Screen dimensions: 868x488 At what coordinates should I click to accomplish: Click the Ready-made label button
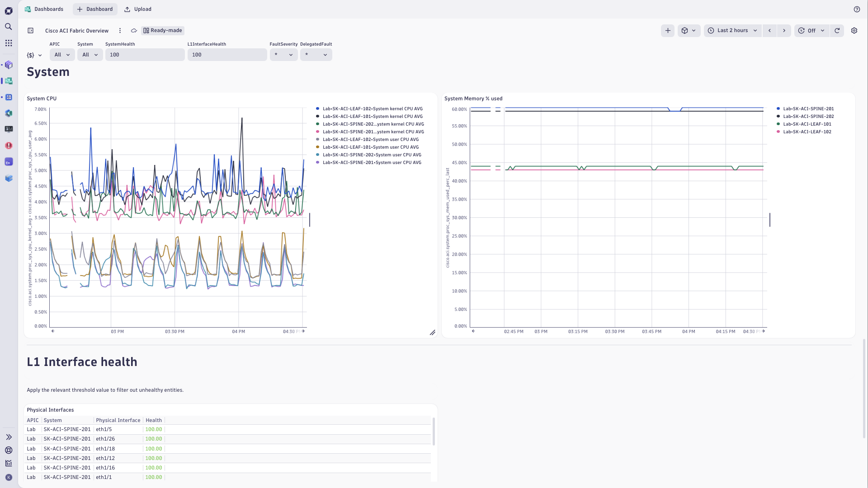pos(162,30)
